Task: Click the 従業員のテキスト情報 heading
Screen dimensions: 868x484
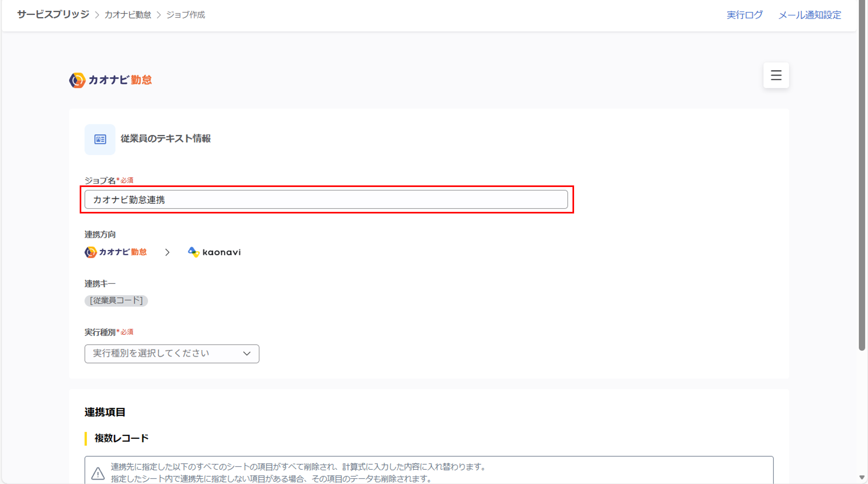Action: coord(166,139)
